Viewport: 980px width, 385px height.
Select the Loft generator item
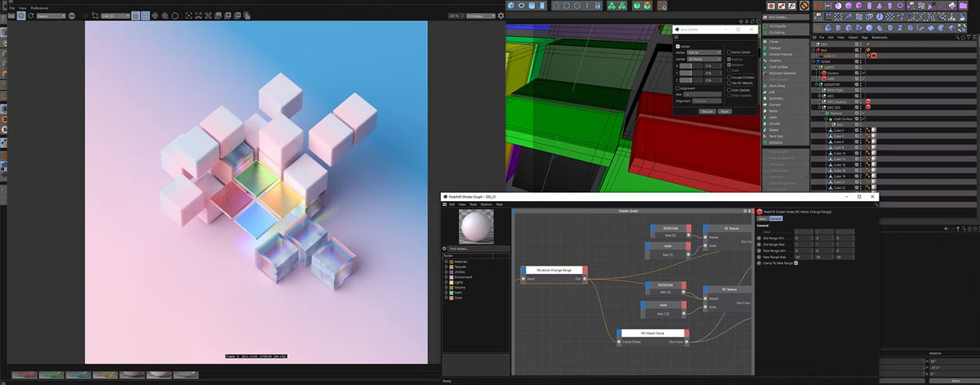(784, 92)
